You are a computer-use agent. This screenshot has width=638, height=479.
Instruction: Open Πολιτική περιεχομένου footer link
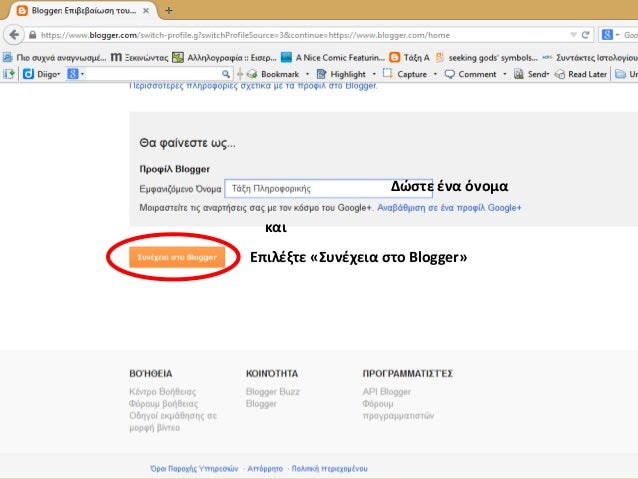point(330,468)
